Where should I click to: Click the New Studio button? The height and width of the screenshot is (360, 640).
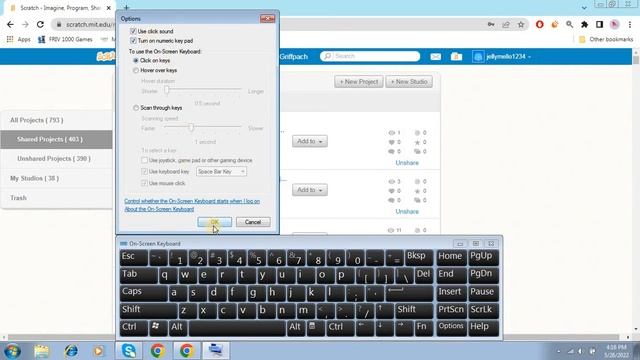click(x=409, y=82)
